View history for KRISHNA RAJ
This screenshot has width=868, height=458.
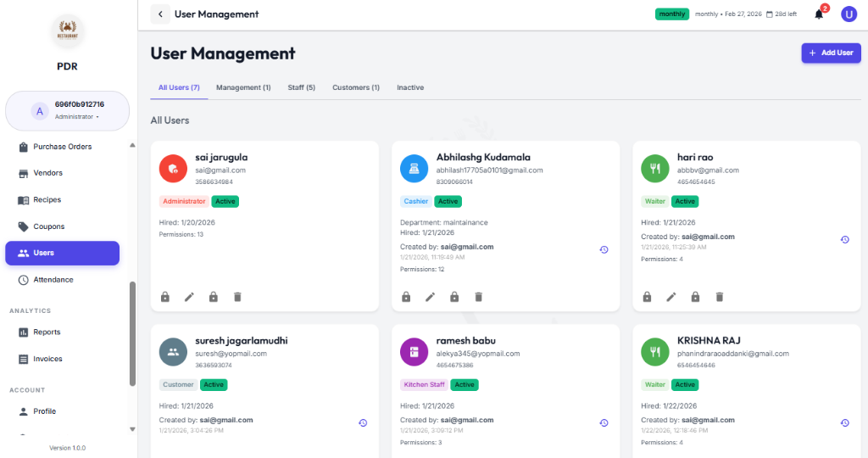pos(845,423)
